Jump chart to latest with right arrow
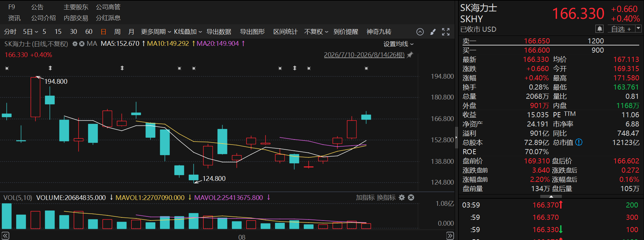Image resolution: width=644 pixels, height=240 pixels. click(450, 236)
